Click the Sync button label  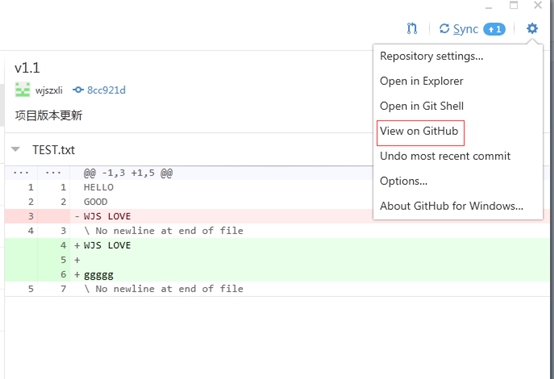tap(466, 29)
